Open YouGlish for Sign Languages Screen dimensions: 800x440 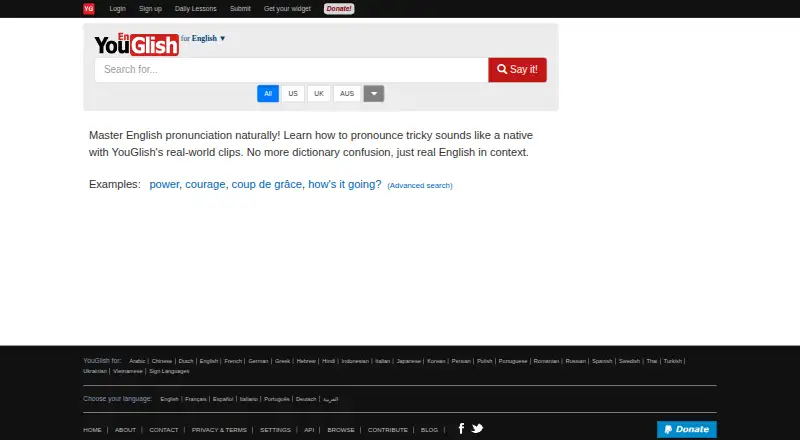169,371
